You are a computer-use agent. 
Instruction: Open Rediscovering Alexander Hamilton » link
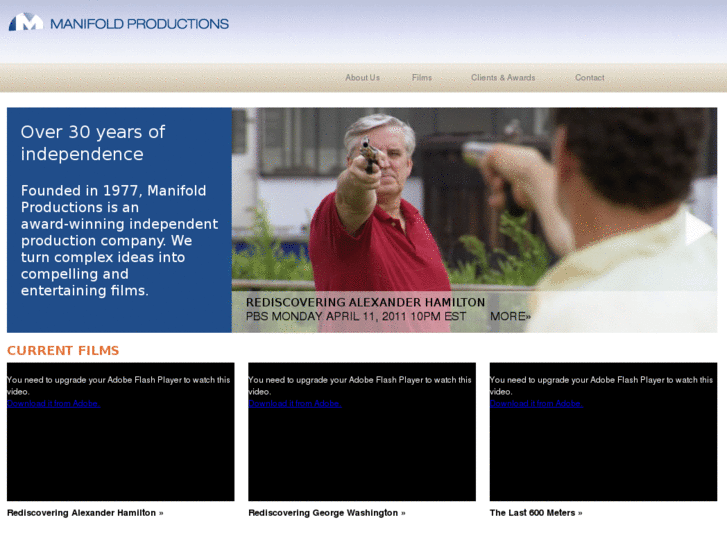pyautogui.click(x=85, y=513)
